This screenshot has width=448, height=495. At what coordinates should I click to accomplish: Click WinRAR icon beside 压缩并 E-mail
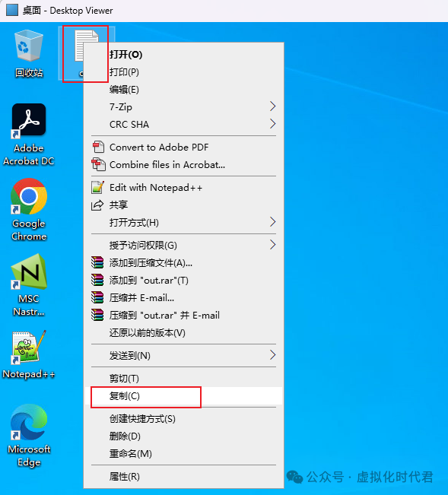[97, 297]
